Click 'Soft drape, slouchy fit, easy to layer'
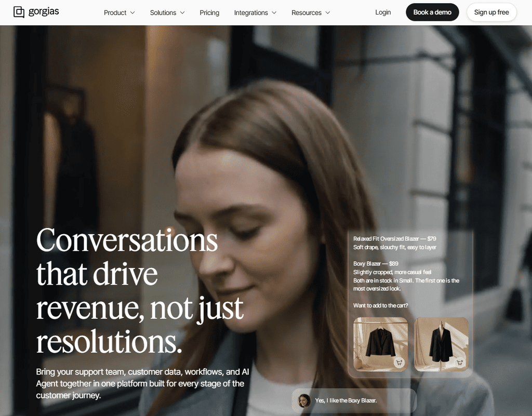532x416 pixels. pyautogui.click(x=395, y=247)
